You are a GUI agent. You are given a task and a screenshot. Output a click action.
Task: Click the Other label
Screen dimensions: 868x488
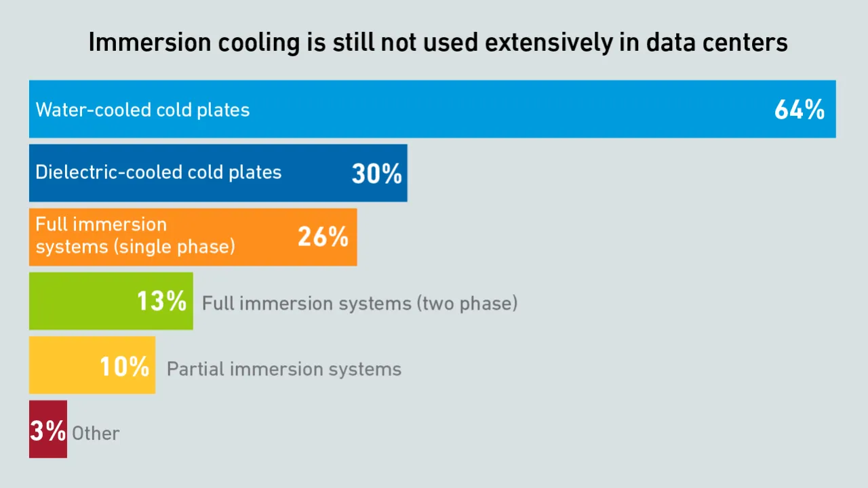tap(96, 433)
